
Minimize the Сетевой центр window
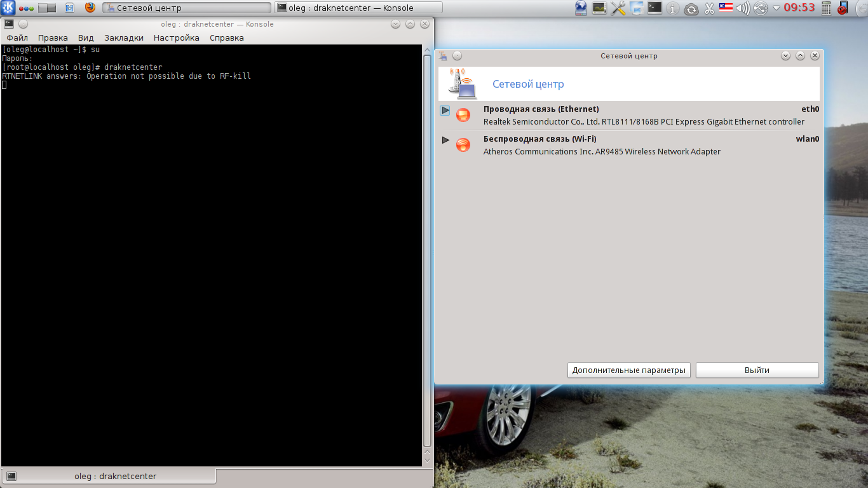(x=785, y=56)
